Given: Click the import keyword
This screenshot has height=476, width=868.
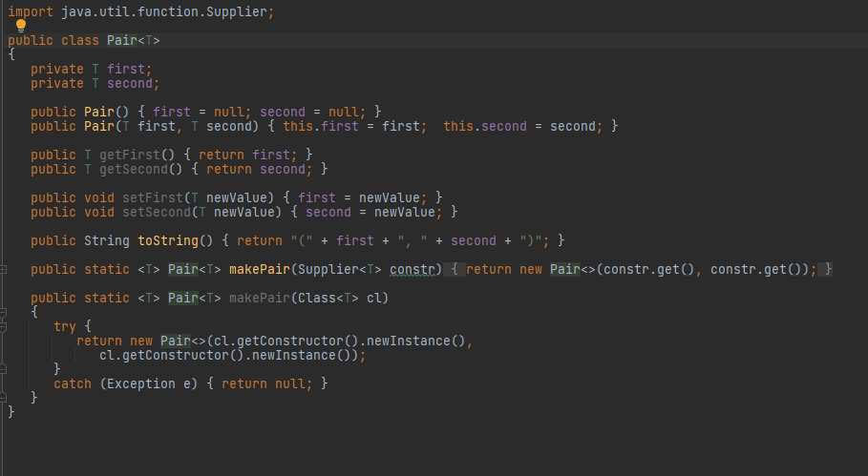Looking at the screenshot, I should [x=31, y=11].
